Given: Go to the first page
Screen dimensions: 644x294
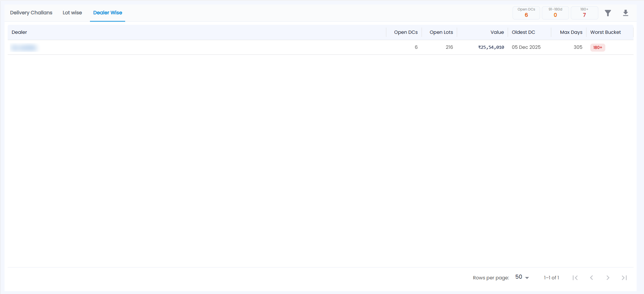Looking at the screenshot, I should (575, 278).
